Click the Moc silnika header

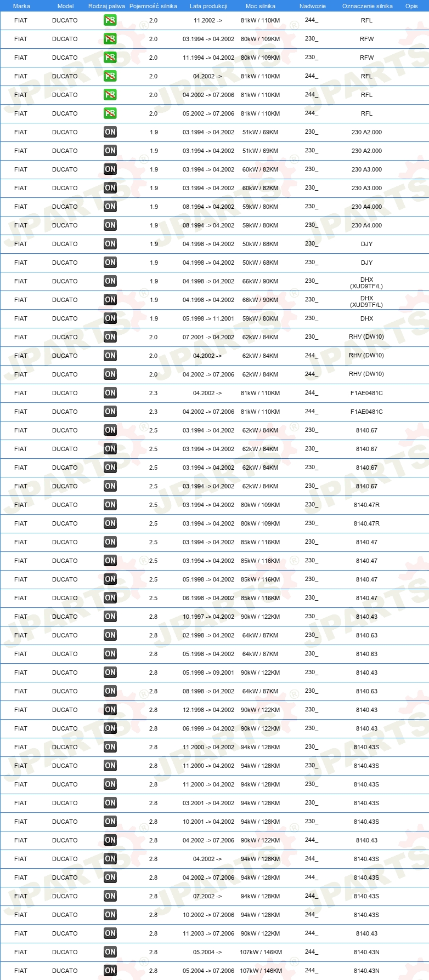[261, 6]
